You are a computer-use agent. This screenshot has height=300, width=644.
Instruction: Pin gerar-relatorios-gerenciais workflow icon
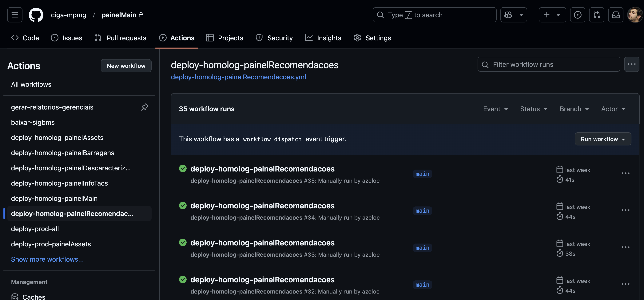(x=145, y=107)
